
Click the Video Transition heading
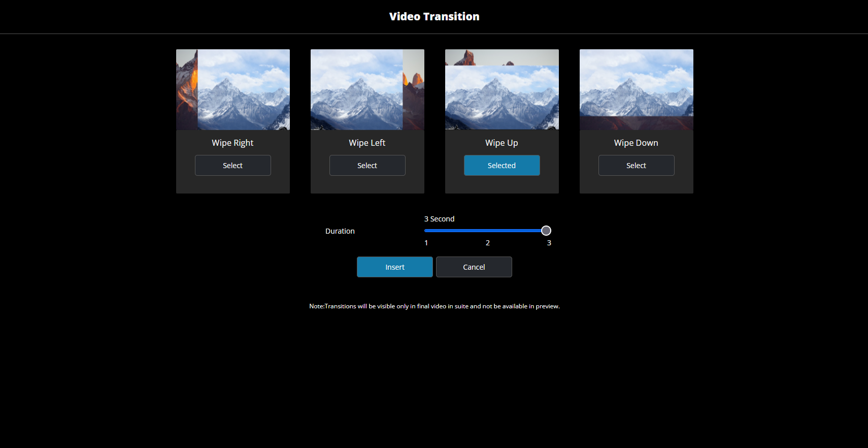click(434, 17)
